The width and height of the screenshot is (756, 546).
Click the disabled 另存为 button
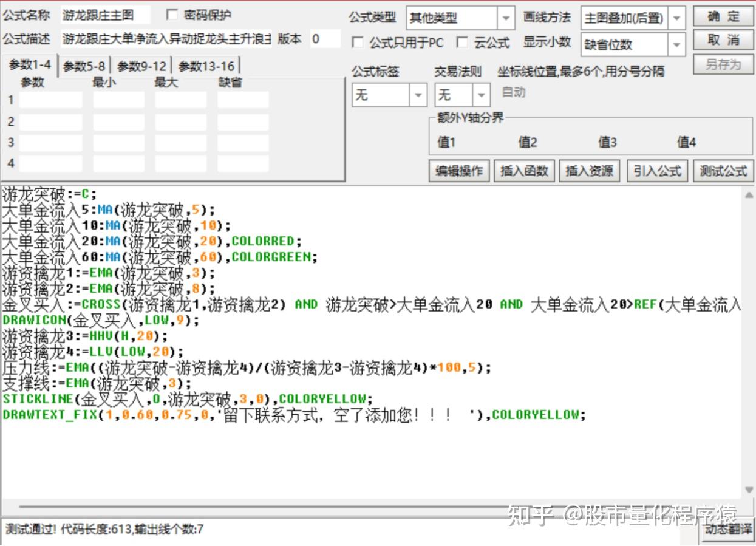[x=723, y=64]
